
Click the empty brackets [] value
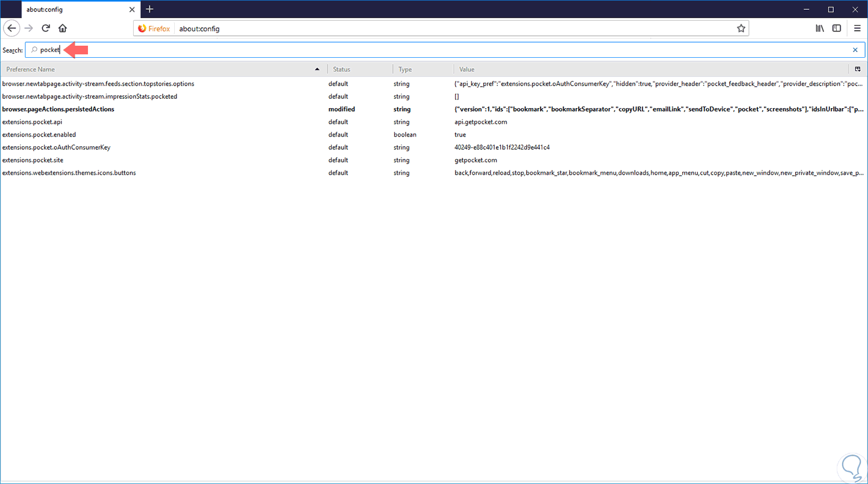pyautogui.click(x=457, y=97)
